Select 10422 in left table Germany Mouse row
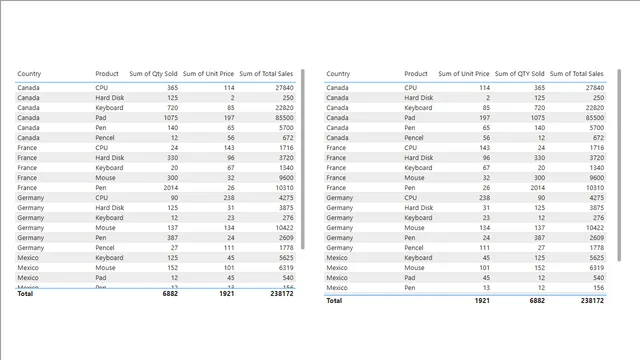This screenshot has height=360, width=640. coord(284,228)
